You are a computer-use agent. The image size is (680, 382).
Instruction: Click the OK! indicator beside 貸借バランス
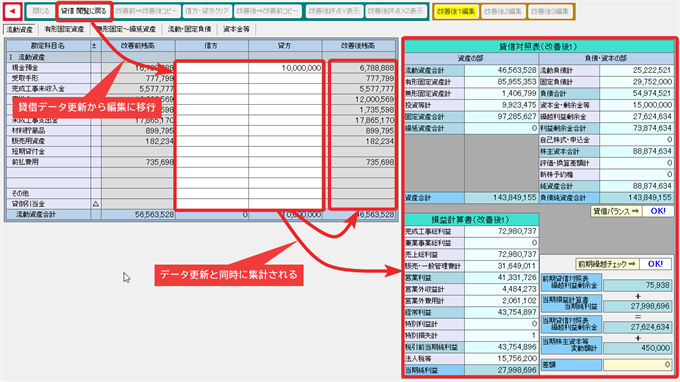658,211
